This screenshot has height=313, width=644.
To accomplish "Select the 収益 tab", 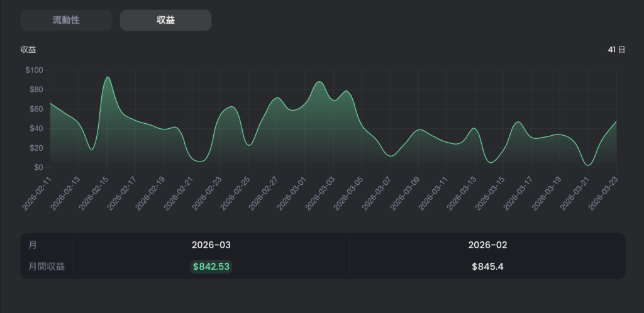I will (x=165, y=21).
